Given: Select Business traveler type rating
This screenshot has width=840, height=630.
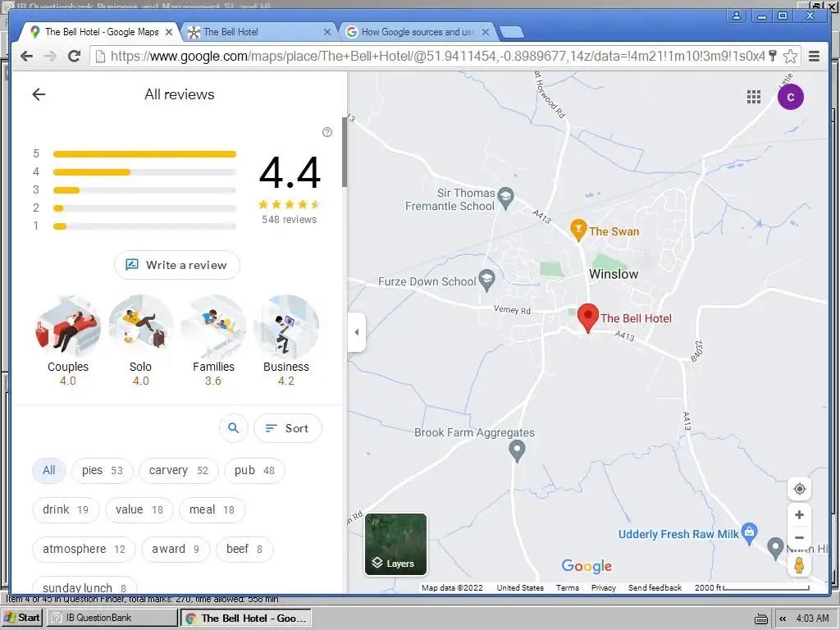Looking at the screenshot, I should point(286,340).
